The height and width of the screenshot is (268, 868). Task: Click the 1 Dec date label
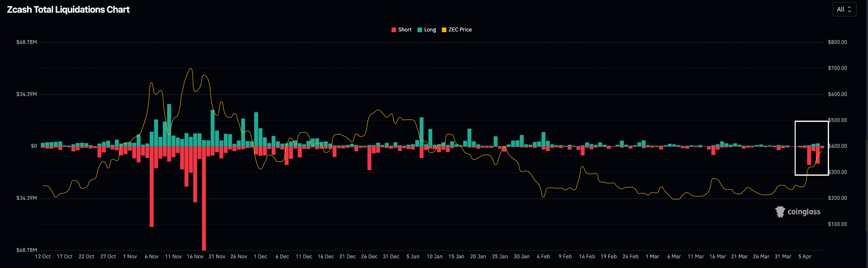pos(261,257)
